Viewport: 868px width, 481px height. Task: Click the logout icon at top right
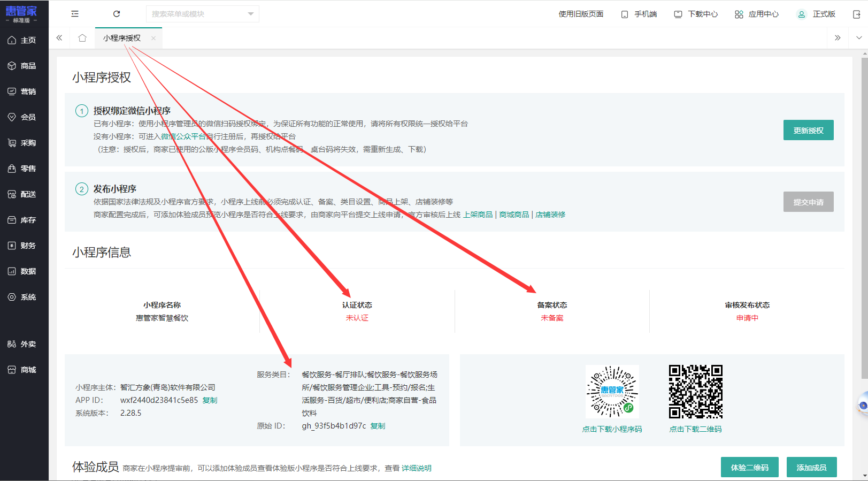click(x=856, y=14)
